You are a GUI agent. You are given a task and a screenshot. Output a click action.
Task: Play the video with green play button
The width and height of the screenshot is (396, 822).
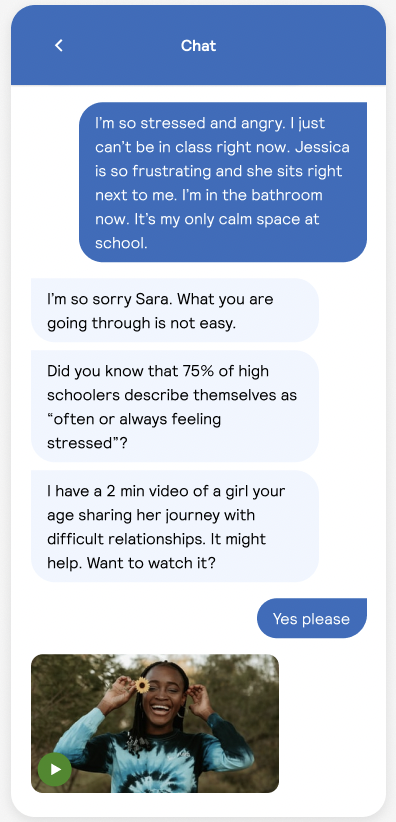tap(55, 769)
